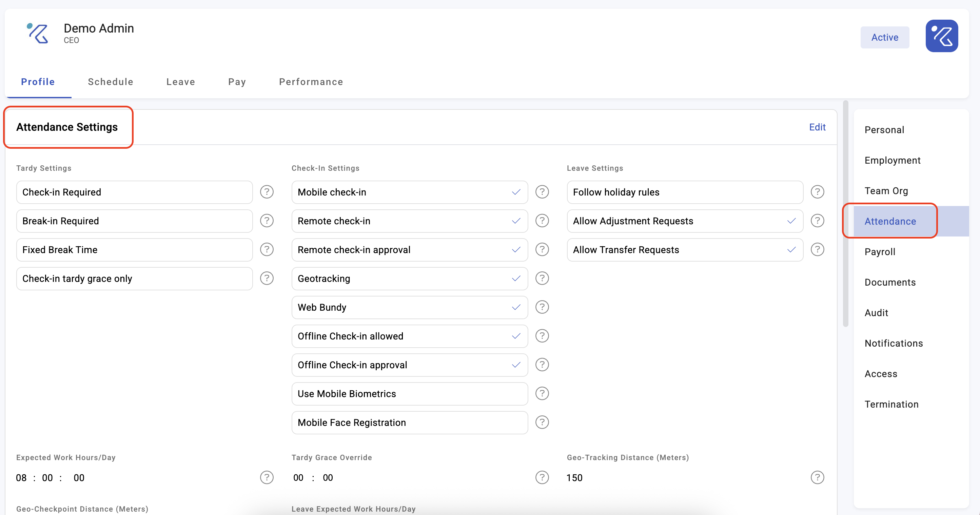Click the vertical page scrollbar
The width and height of the screenshot is (980, 515).
(846, 213)
